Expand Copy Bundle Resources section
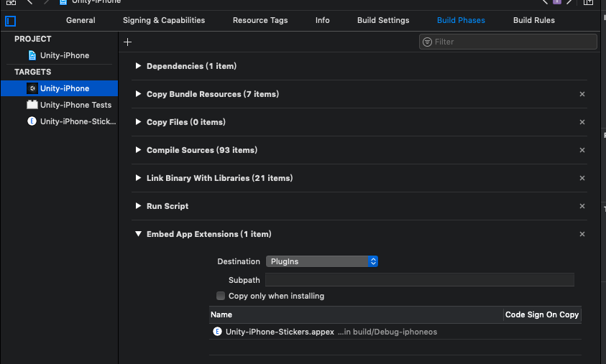 138,94
